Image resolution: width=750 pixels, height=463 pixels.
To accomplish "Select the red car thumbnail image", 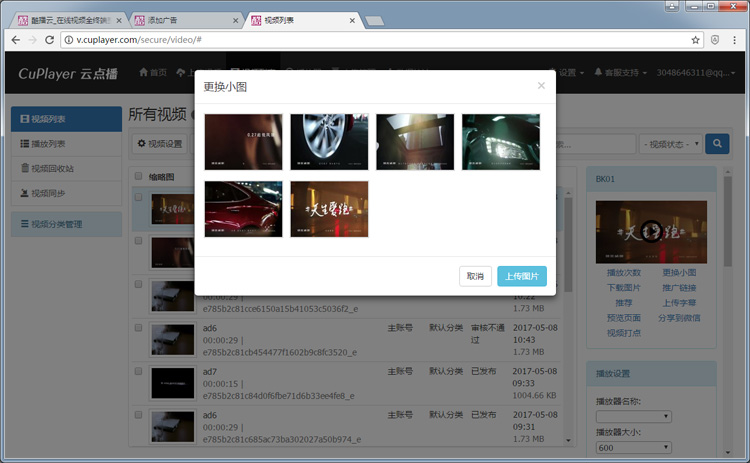I will point(243,209).
